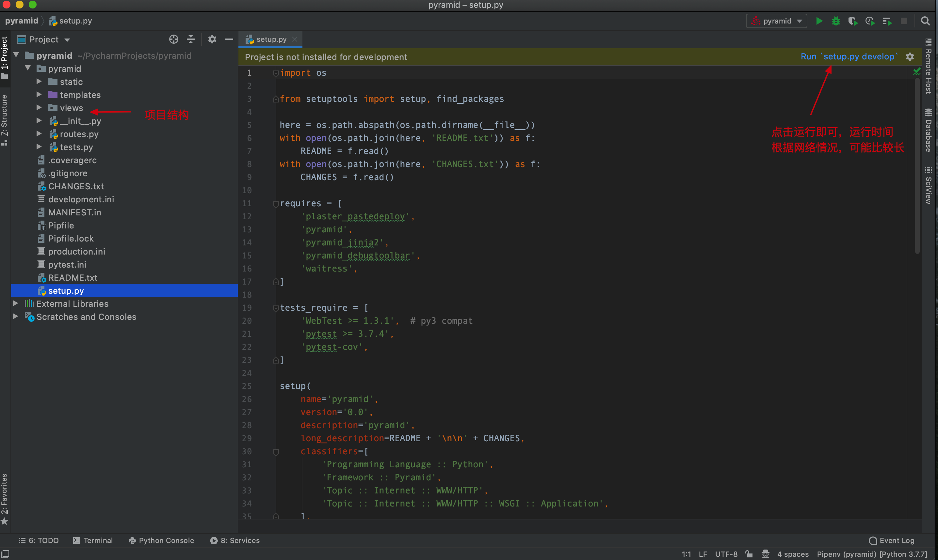This screenshot has height=560, width=938.
Task: Click the read-only lock icon
Action: [x=749, y=554]
